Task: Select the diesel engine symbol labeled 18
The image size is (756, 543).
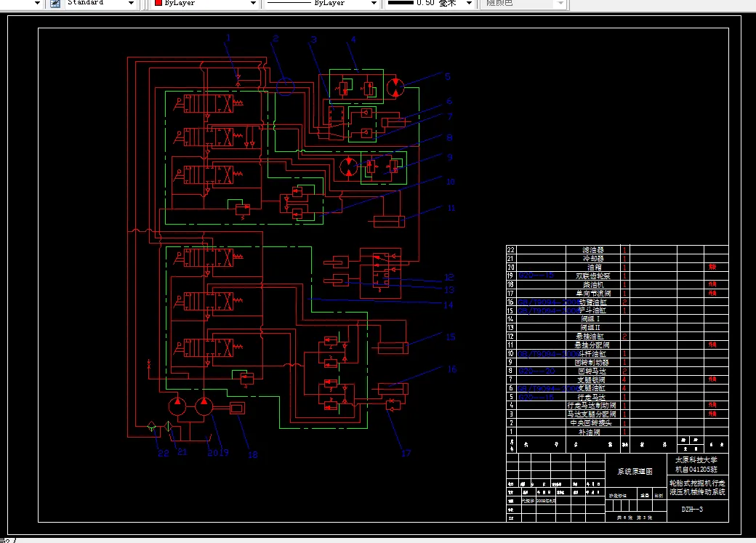Action: coord(237,409)
